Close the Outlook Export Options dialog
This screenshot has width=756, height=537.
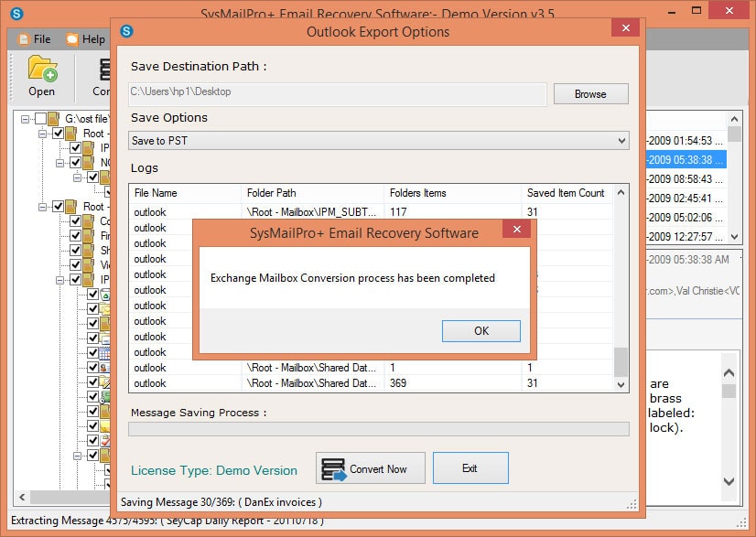coord(625,28)
